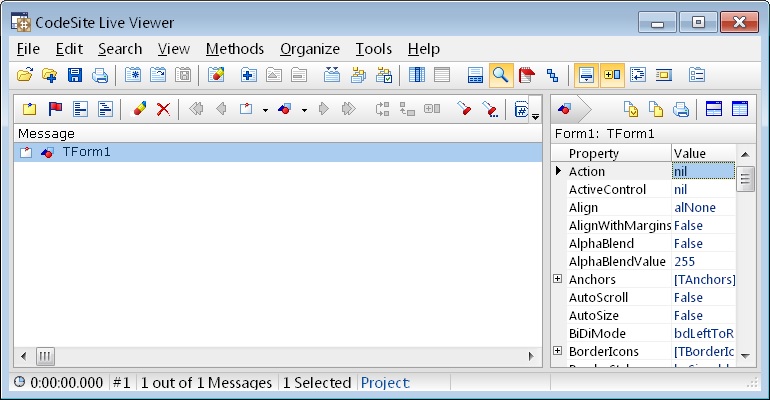Click the two yellow pages copy icon in inspector
770x400 pixels.
tap(656, 108)
